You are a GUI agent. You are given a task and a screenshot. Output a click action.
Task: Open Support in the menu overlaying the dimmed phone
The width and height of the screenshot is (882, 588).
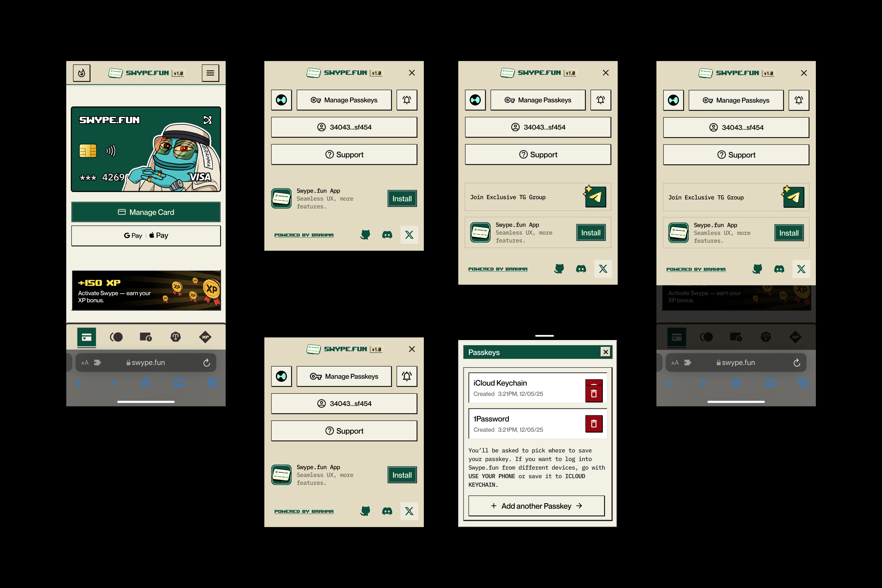coord(736,155)
